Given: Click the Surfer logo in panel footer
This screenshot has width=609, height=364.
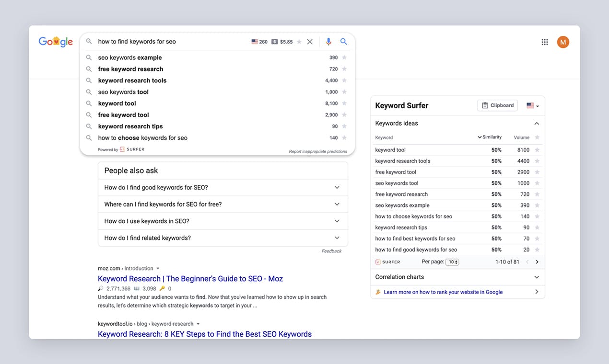Looking at the screenshot, I should (x=387, y=262).
